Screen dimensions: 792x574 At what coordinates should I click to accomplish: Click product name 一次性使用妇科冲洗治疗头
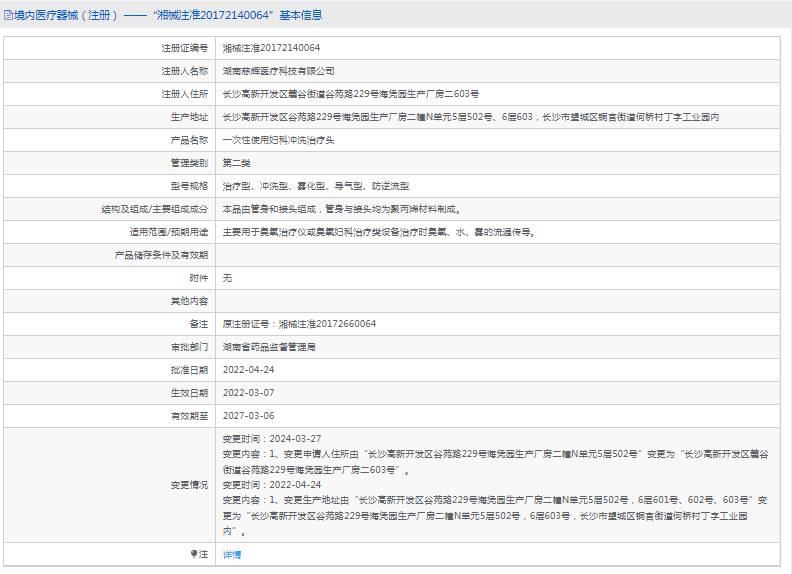coord(278,140)
